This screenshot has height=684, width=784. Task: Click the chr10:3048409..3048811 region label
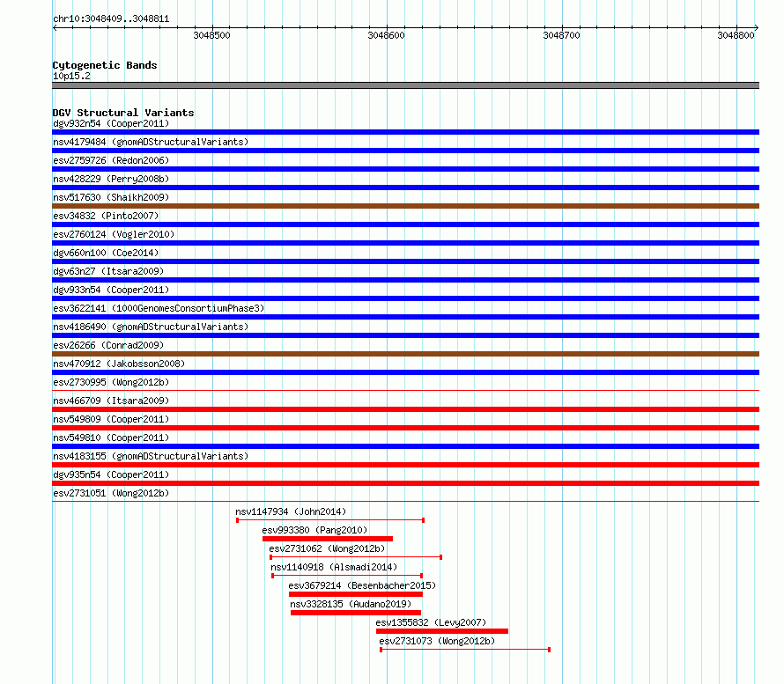111,19
